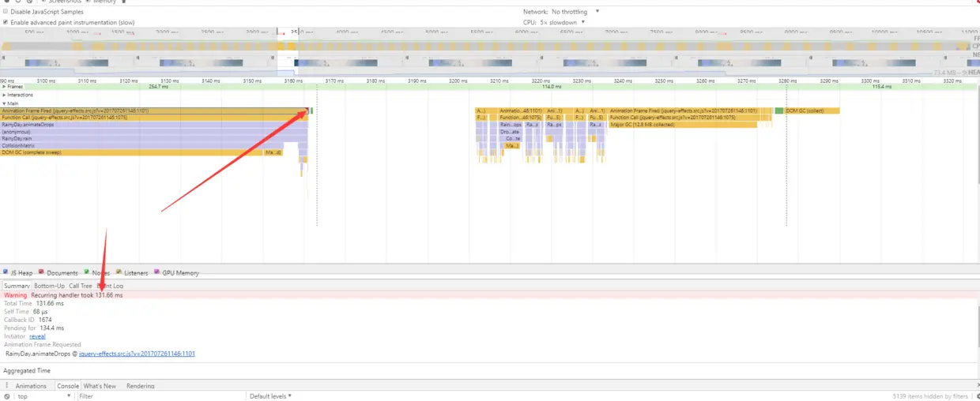Image resolution: width=980 pixels, height=401 pixels.
Task: Open the jquery-effects.src.js source link
Action: pos(137,354)
